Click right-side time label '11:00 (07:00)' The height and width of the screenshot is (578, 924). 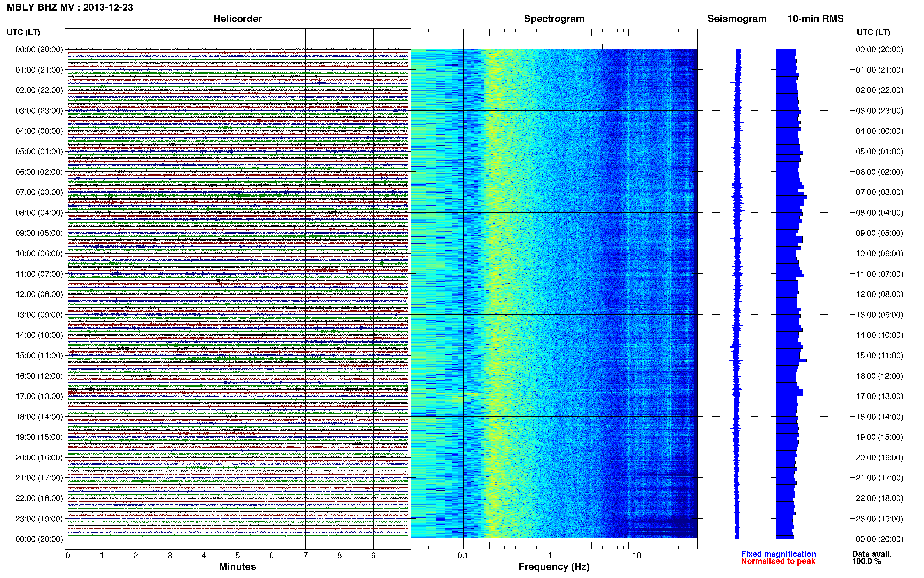coord(880,274)
